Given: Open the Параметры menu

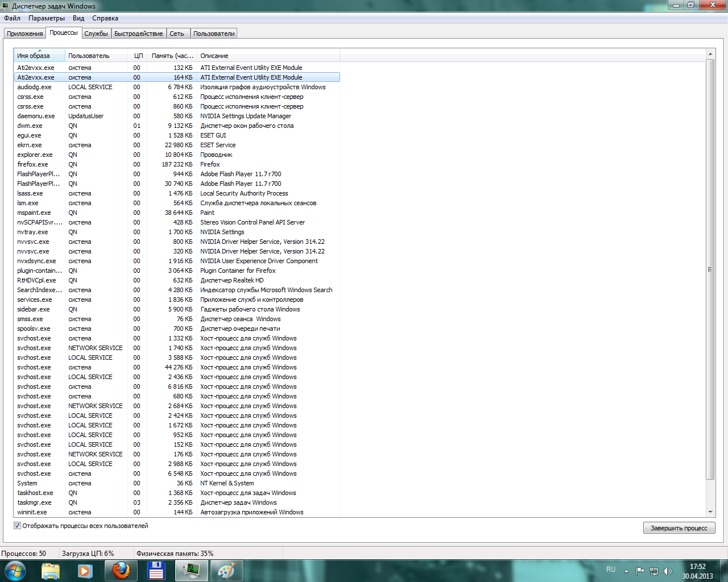Looking at the screenshot, I should (47, 18).
